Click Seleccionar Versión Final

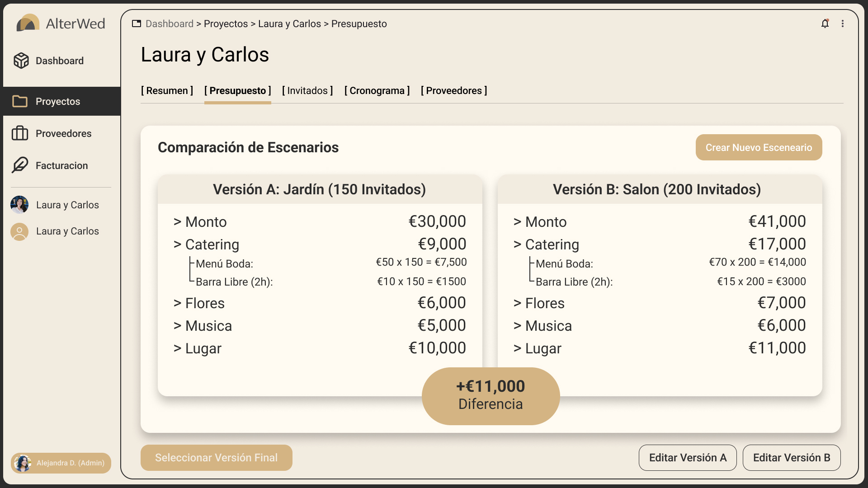pos(216,457)
